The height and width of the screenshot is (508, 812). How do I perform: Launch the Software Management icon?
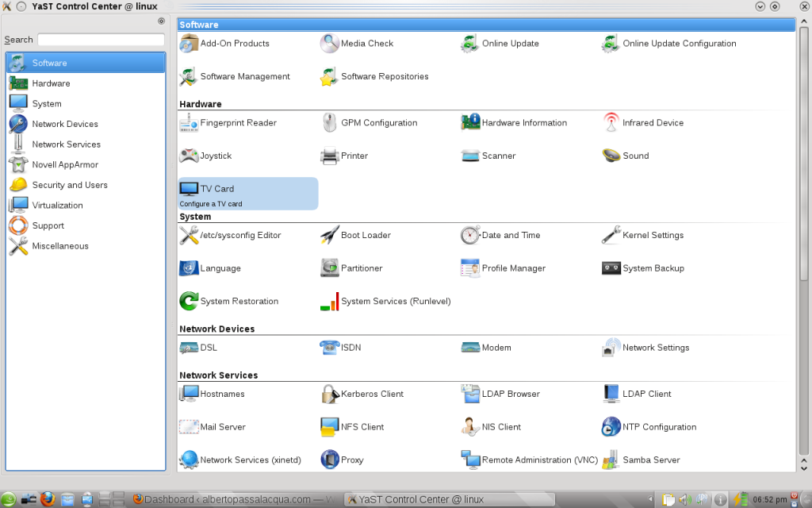click(189, 77)
